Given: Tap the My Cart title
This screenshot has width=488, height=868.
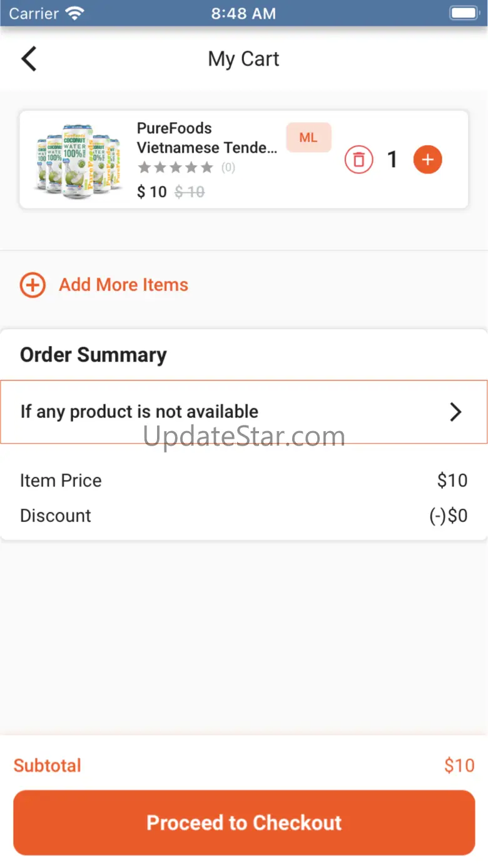Looking at the screenshot, I should click(x=243, y=59).
